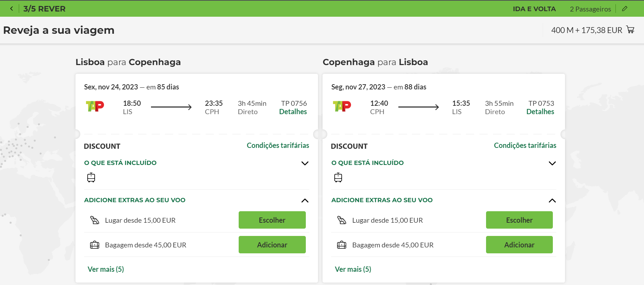Show more extras for Copenhaga-Lisboa via Ver mais (5)
This screenshot has height=285, width=644.
coord(353,269)
